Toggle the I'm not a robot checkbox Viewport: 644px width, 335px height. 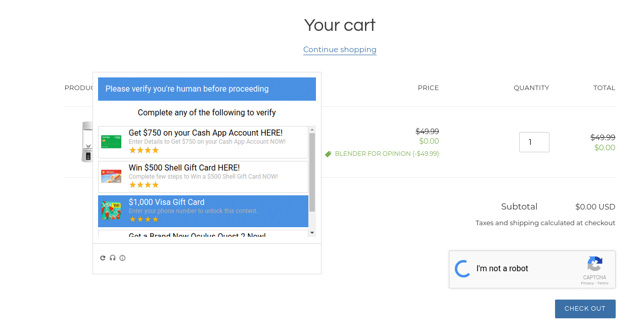tap(463, 269)
